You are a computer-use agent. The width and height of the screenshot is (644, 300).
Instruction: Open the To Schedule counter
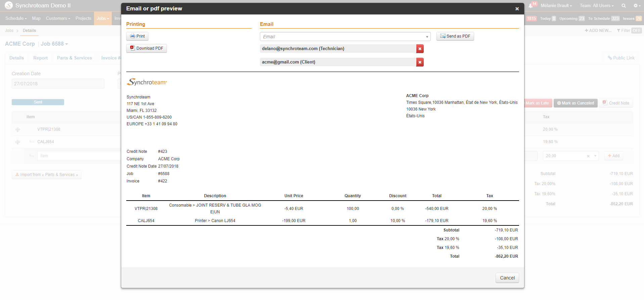click(x=604, y=18)
